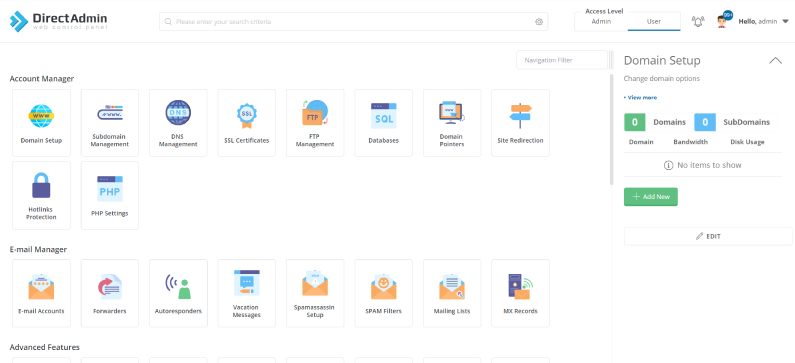Open Site Redirection
Viewport: 795px width, 363px height.
pyautogui.click(x=520, y=123)
